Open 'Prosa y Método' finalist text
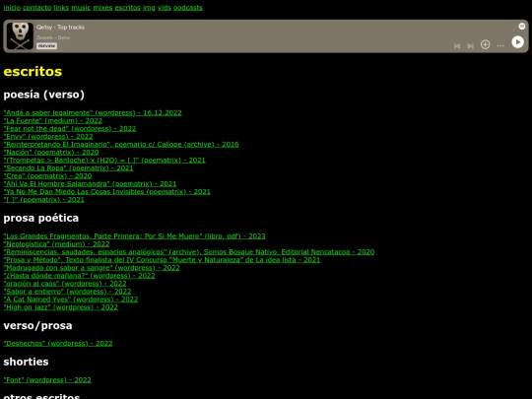 (x=162, y=260)
